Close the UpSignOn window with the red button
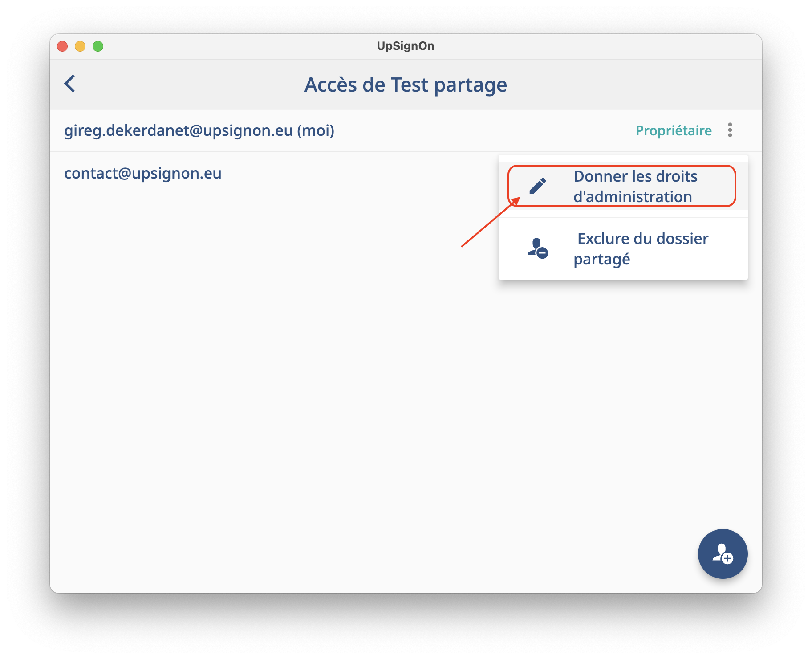This screenshot has height=659, width=812. coord(62,46)
